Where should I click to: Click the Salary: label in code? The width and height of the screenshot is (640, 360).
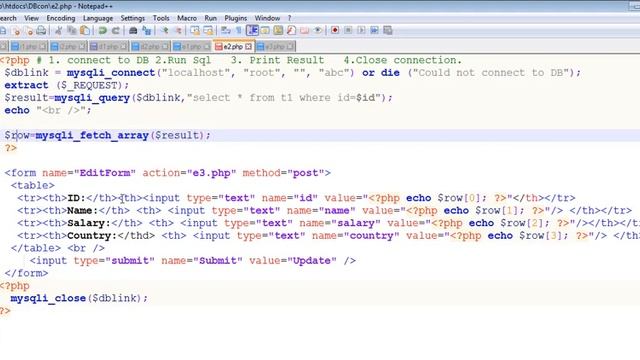pyautogui.click(x=89, y=223)
